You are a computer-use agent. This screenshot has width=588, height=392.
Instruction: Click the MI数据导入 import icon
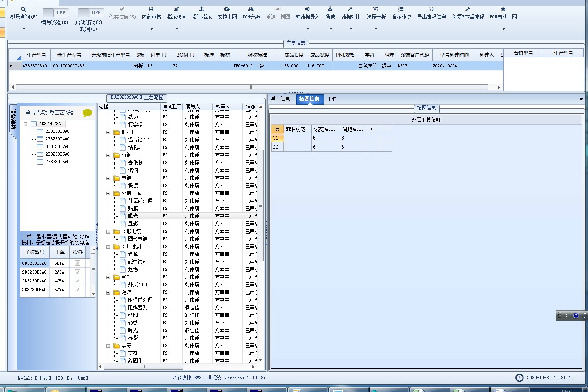[x=307, y=9]
